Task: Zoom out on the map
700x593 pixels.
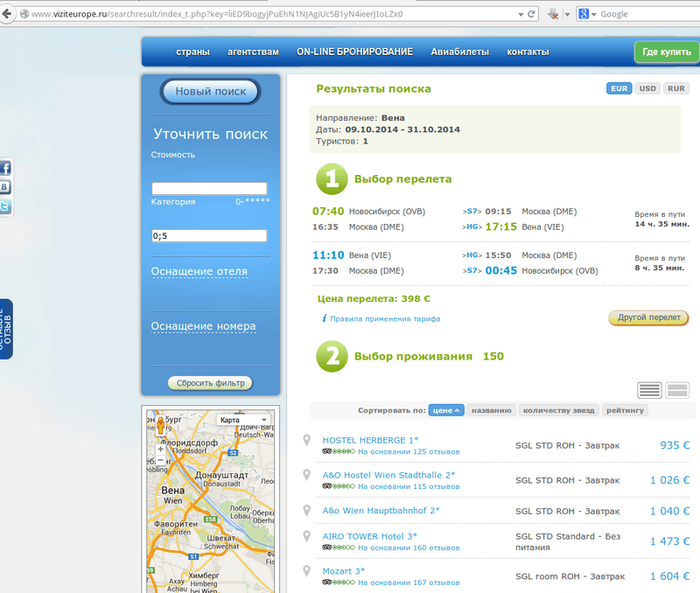Action: 161,460
